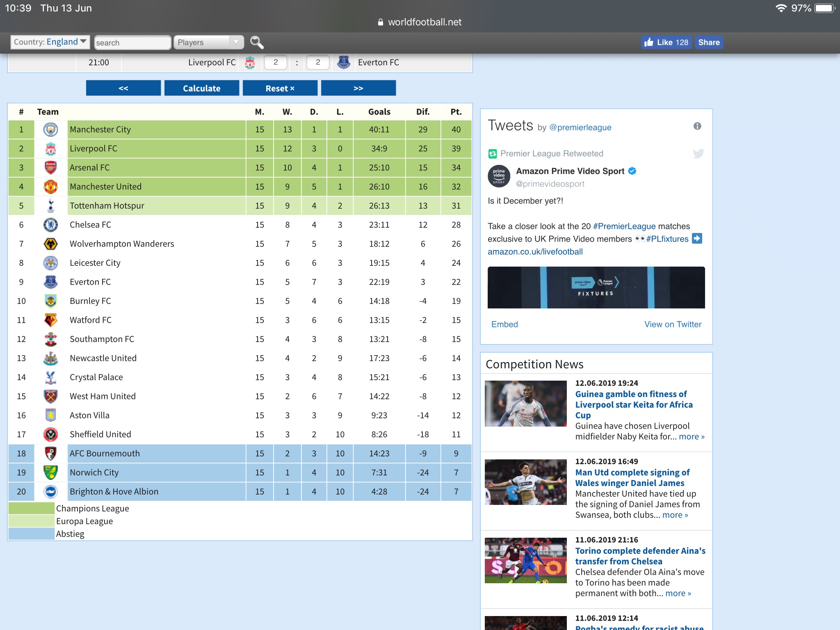This screenshot has height=630, width=840.
Task: Open Torino Aina transfer headline
Action: (640, 556)
